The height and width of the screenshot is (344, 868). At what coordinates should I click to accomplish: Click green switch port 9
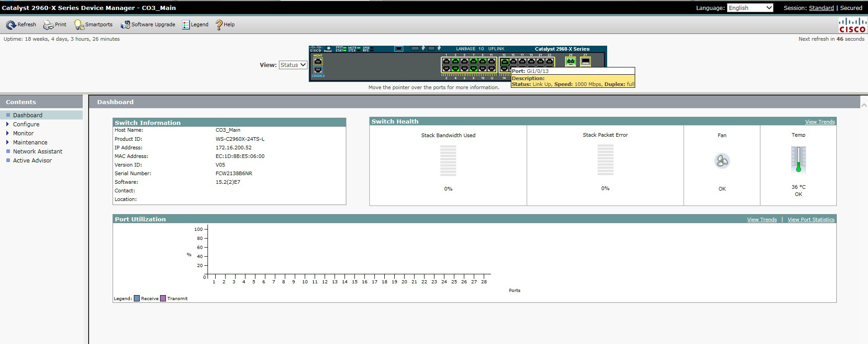pyautogui.click(x=482, y=62)
